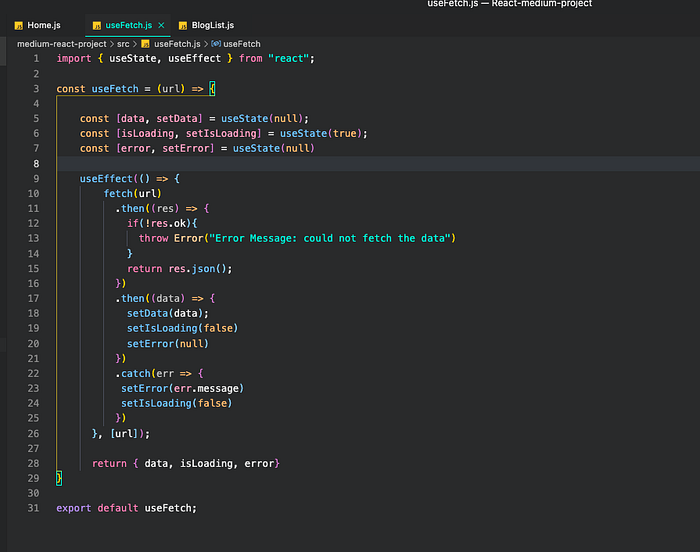Click the first .then((res) on line 11
Screen dimensions: 700x552
(147, 209)
